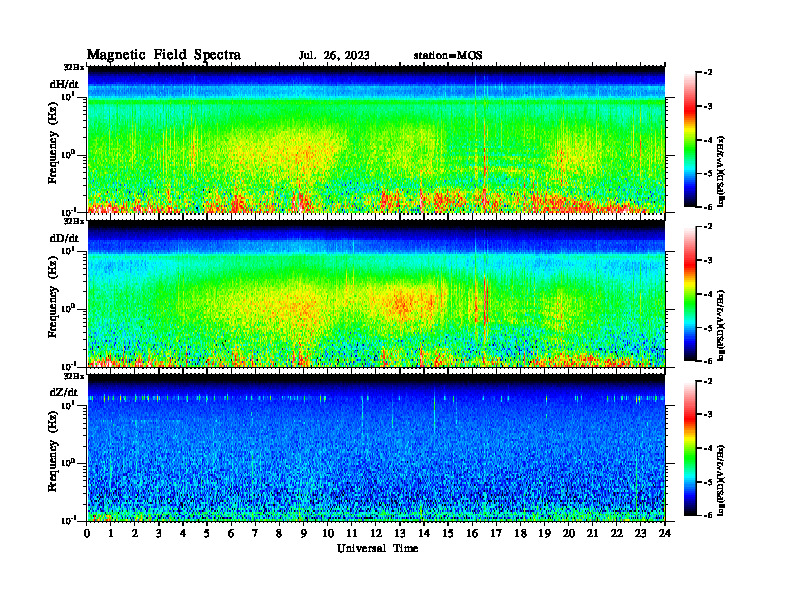Screen dimensions: 792x612
Task: Click the hour 20 tick label
Action: pyautogui.click(x=569, y=533)
